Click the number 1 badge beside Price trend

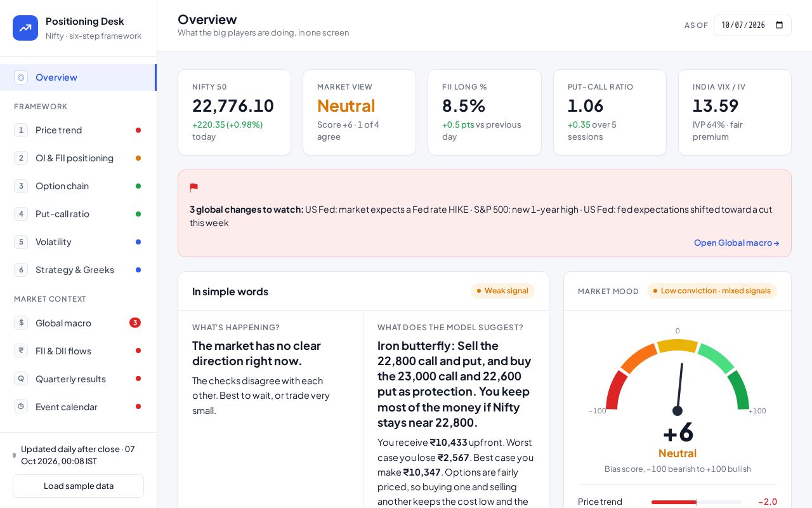[x=21, y=130]
